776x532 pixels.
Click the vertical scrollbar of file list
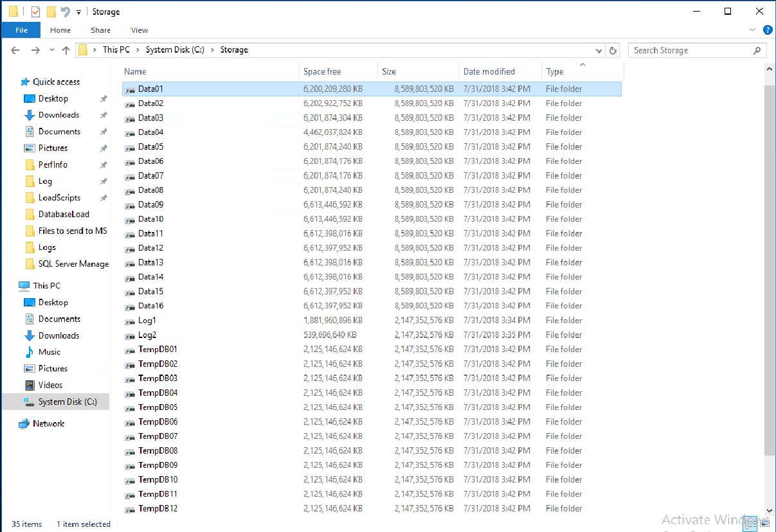[x=770, y=270]
